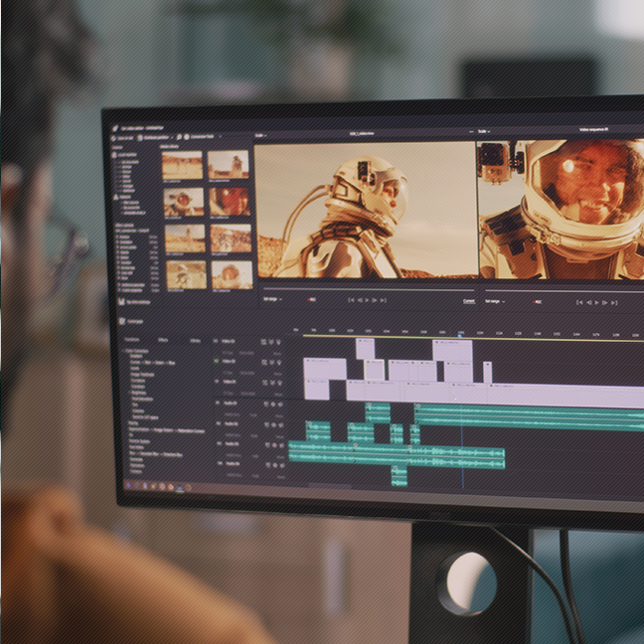This screenshot has width=644, height=644.
Task: Select the long teal audio clip on the timeline
Action: 396,456
